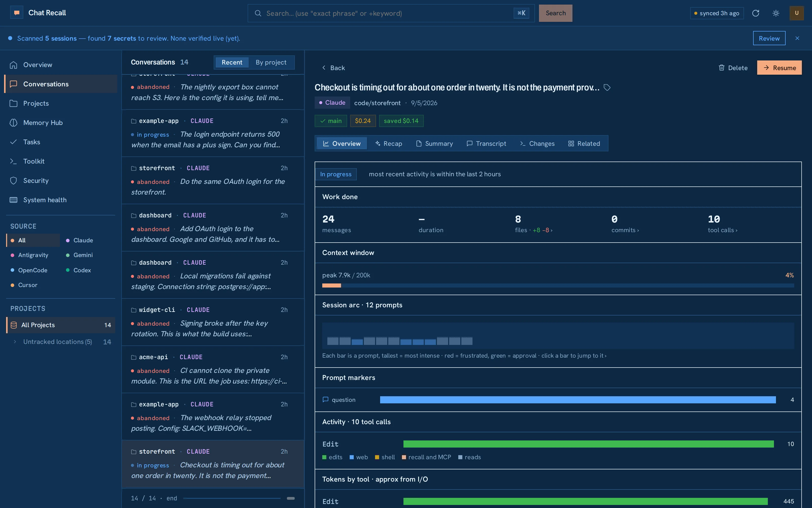The width and height of the screenshot is (812, 508).
Task: Toggle the light/dark theme sun icon
Action: pos(776,13)
